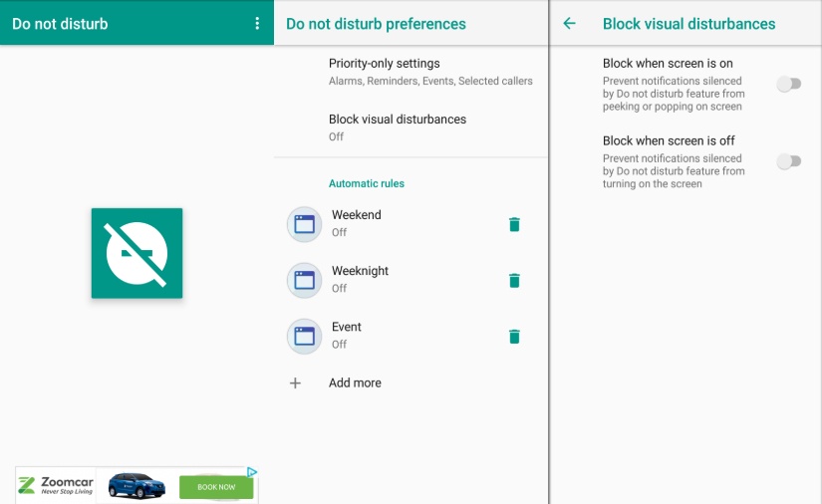This screenshot has width=822, height=504.
Task: Click the Weeknight rule calendar icon
Action: (304, 280)
